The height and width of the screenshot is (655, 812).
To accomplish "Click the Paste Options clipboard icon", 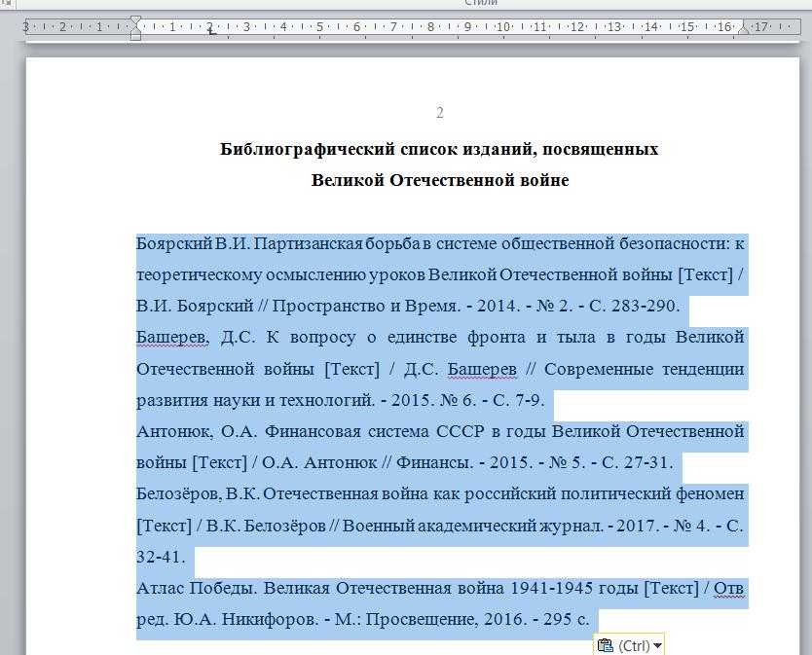I will pyautogui.click(x=606, y=645).
